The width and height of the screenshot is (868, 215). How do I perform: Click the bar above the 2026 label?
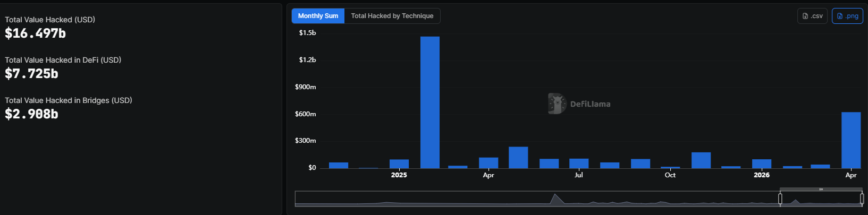click(x=762, y=164)
